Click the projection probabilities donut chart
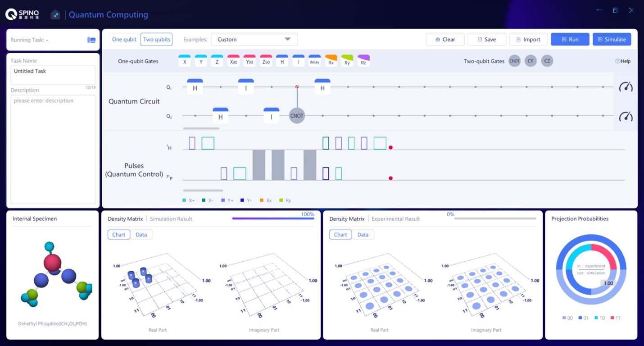Image resolution: width=644 pixels, height=346 pixels. tap(591, 270)
